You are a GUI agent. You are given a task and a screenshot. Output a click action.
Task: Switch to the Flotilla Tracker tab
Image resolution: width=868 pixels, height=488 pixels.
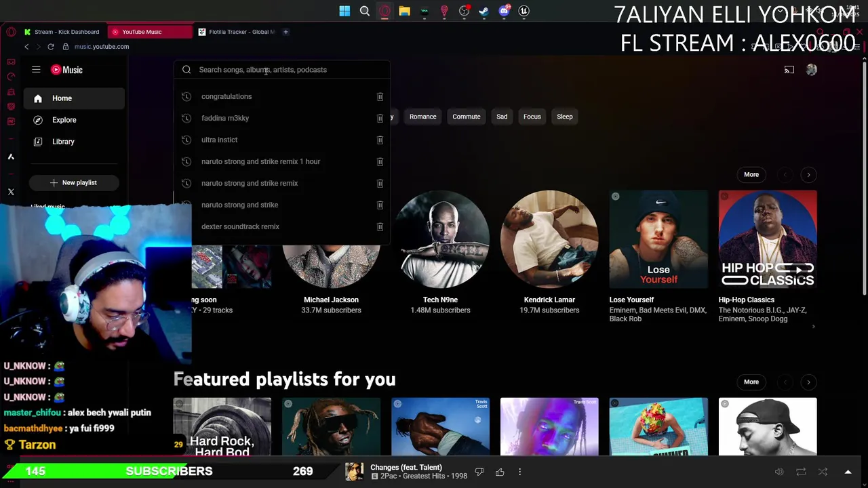(236, 32)
